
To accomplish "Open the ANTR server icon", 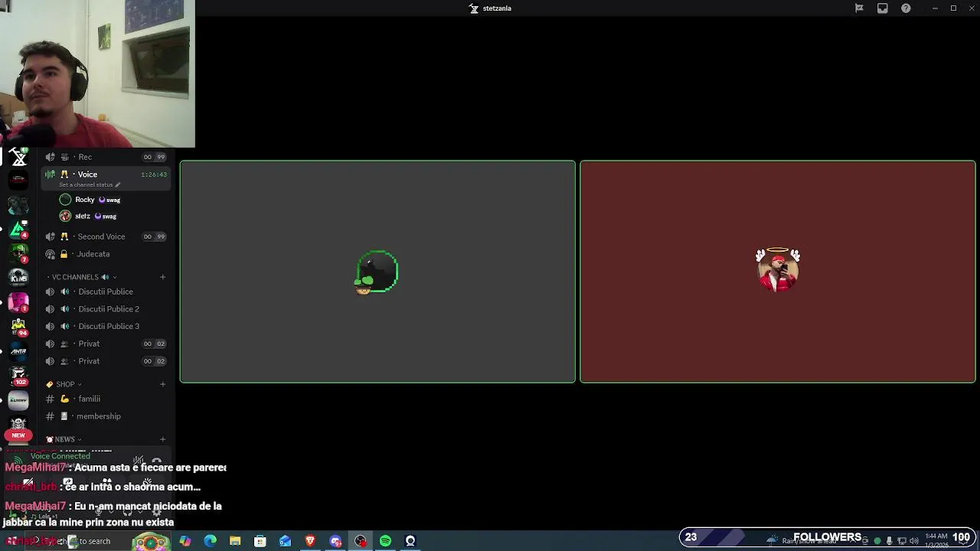I will coord(18,351).
